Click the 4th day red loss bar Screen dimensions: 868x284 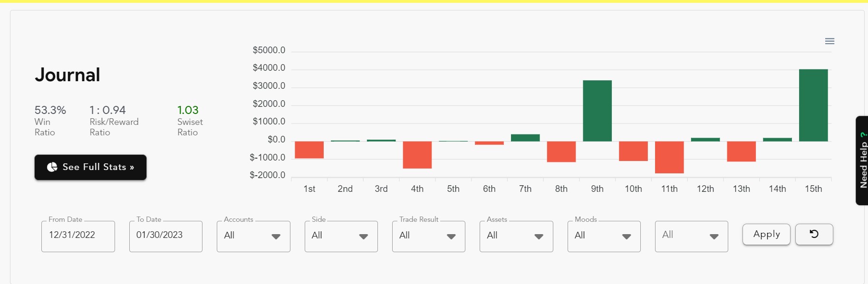(417, 155)
